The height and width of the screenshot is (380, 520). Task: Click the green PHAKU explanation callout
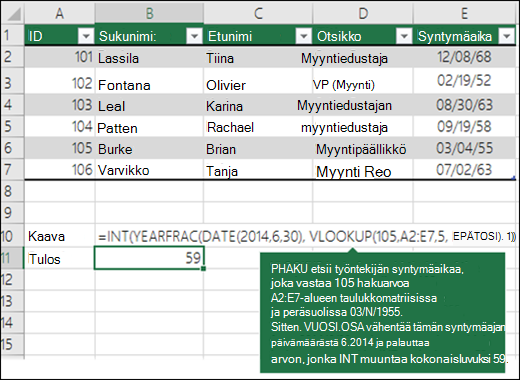click(382, 313)
